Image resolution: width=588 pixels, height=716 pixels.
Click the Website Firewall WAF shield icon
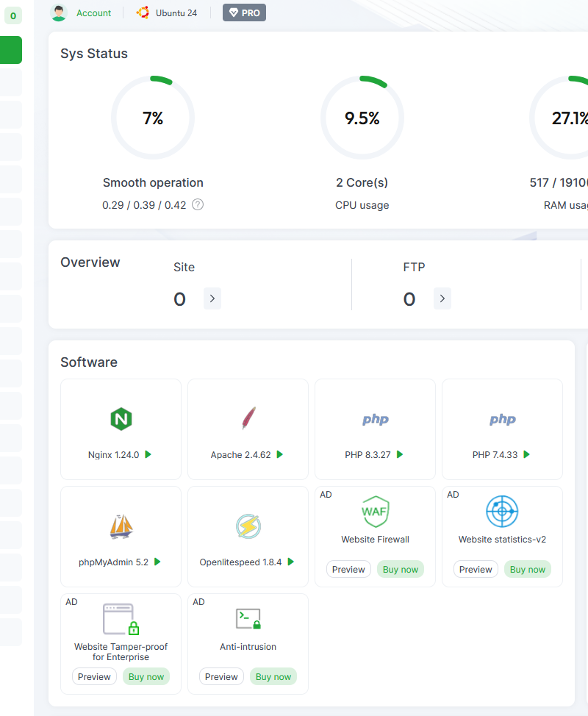pos(375,511)
